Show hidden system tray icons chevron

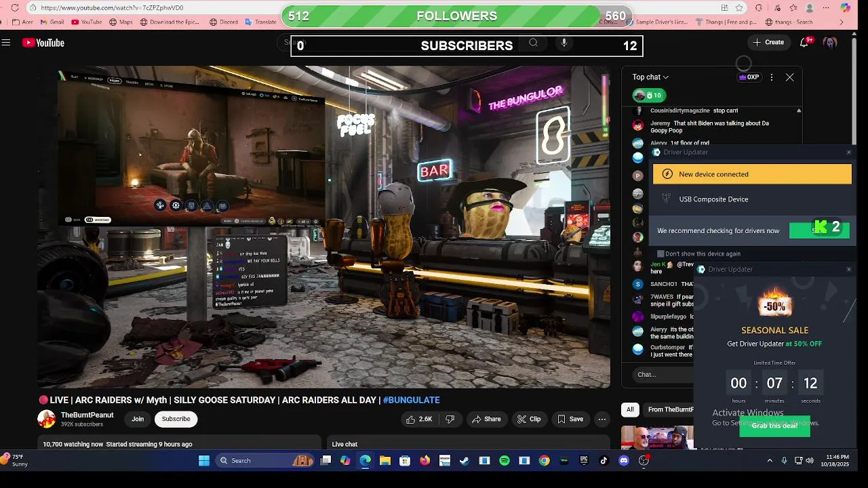(x=769, y=461)
